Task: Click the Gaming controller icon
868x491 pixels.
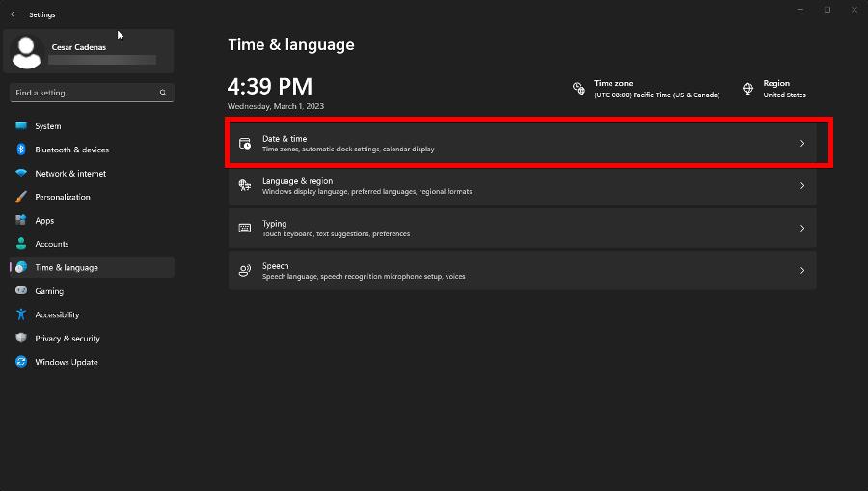Action: pos(21,290)
